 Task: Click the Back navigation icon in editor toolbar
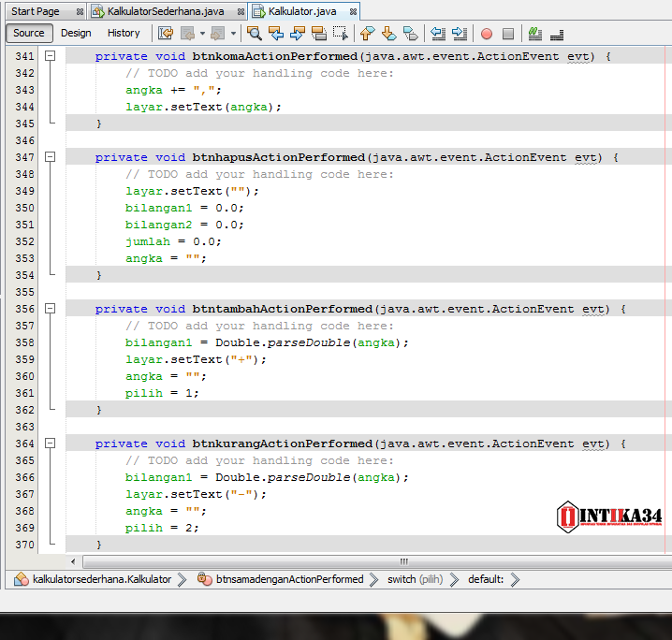188,33
